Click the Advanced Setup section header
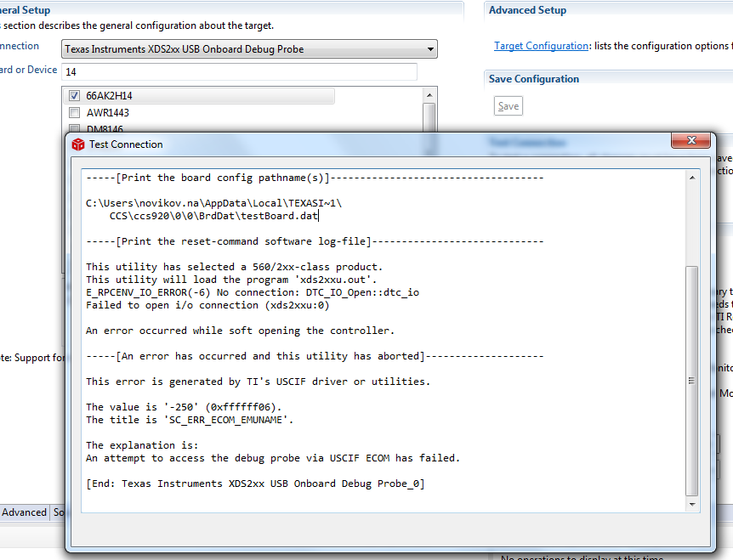Image resolution: width=733 pixels, height=560 pixels. click(x=527, y=10)
